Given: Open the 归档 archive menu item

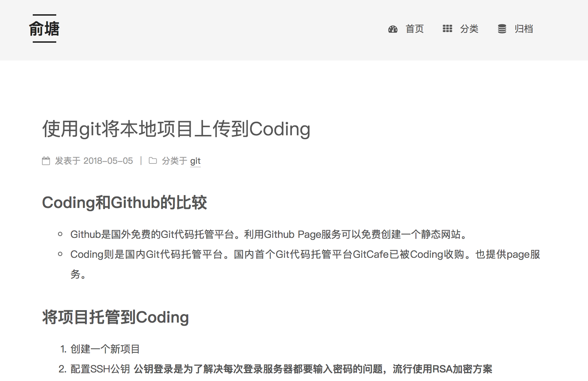Looking at the screenshot, I should [x=524, y=29].
